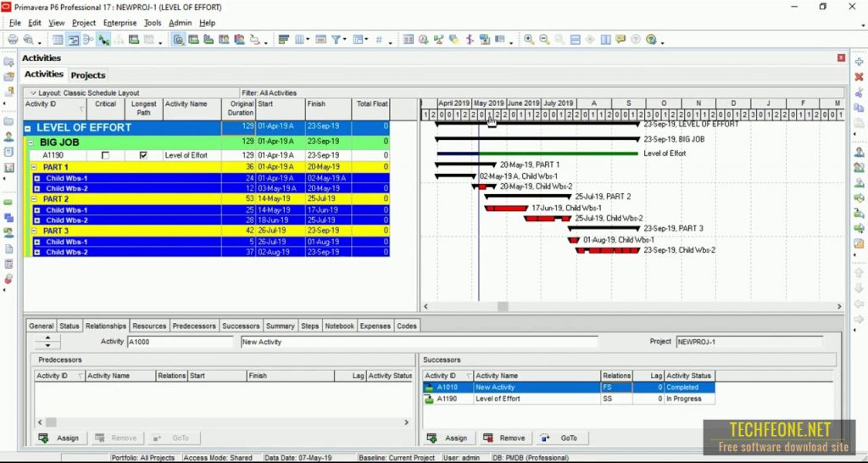Open the Admin menu

(180, 23)
